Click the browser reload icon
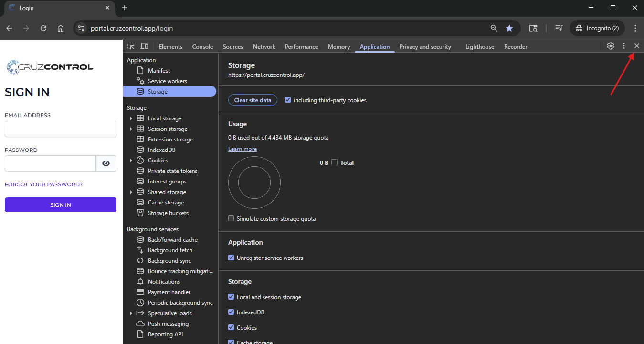 click(43, 28)
